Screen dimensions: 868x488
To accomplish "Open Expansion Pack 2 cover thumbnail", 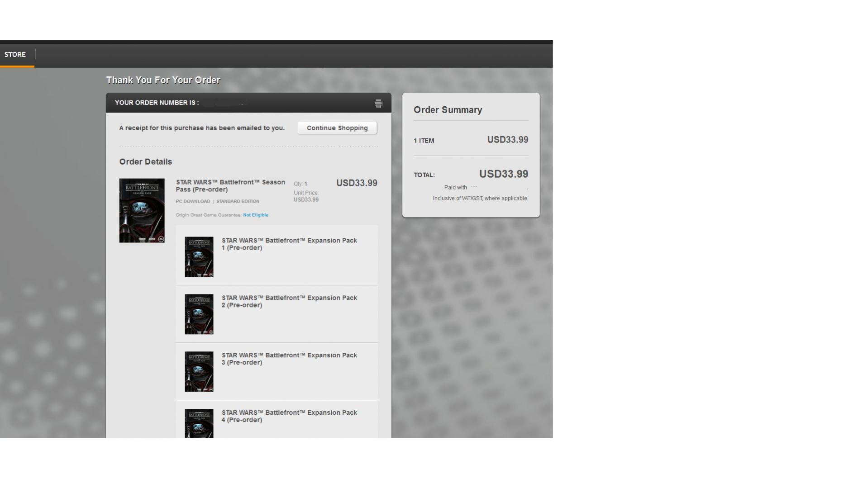I will point(199,314).
